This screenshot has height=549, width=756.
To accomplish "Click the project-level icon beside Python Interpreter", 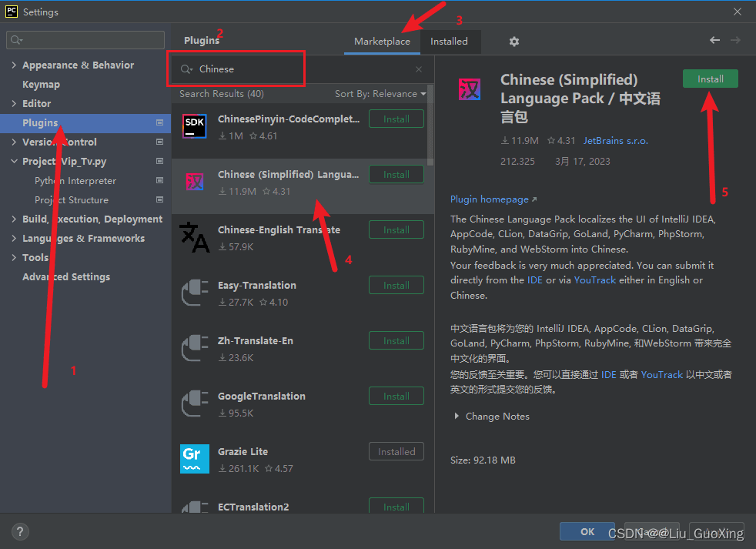I will pos(159,180).
